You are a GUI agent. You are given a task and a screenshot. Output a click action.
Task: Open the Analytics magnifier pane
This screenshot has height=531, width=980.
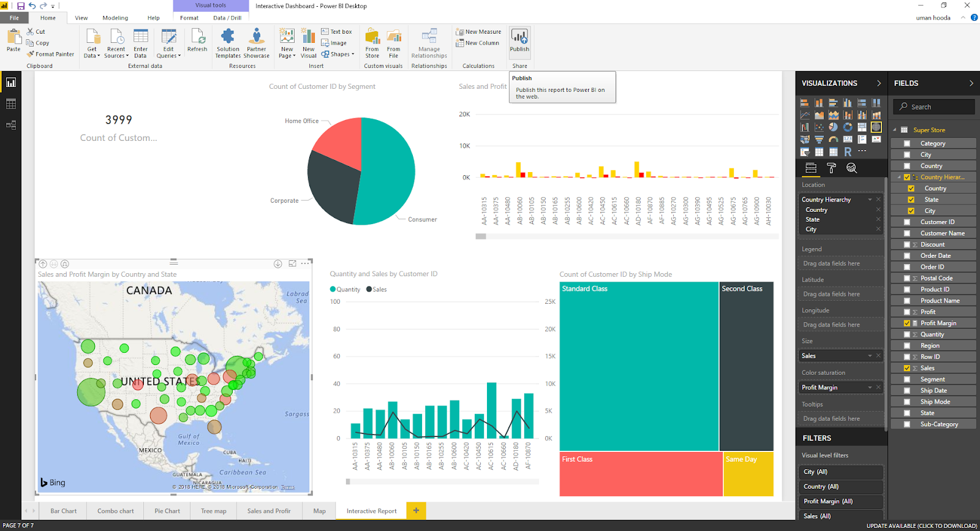pos(851,168)
